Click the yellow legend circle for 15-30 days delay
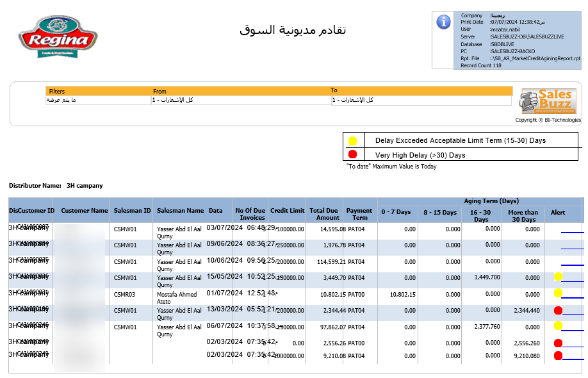This screenshot has height=378, width=588. pos(352,140)
